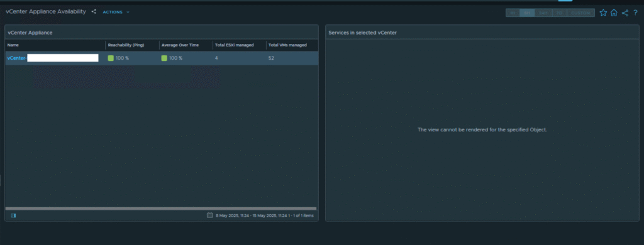The width and height of the screenshot is (644, 245).
Task: Toggle column selector icon in table footer
Action: click(x=13, y=215)
